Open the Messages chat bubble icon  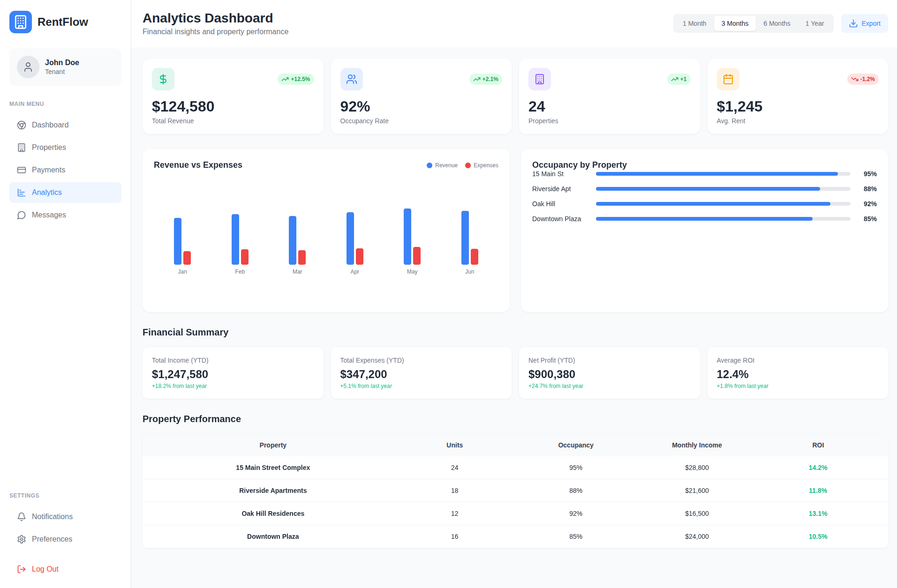[22, 215]
